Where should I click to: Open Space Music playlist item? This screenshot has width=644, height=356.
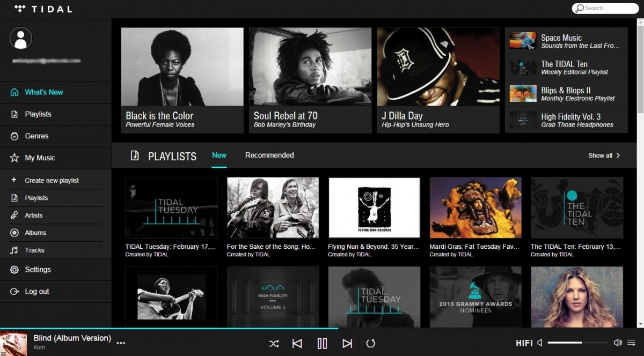click(566, 41)
